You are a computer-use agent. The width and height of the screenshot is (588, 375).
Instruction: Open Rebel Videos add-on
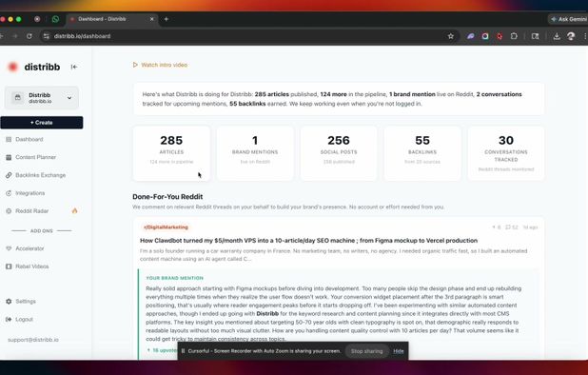(x=32, y=266)
